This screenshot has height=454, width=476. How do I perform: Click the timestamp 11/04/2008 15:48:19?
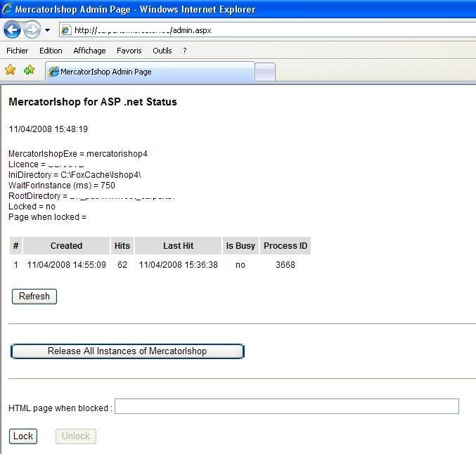(49, 129)
